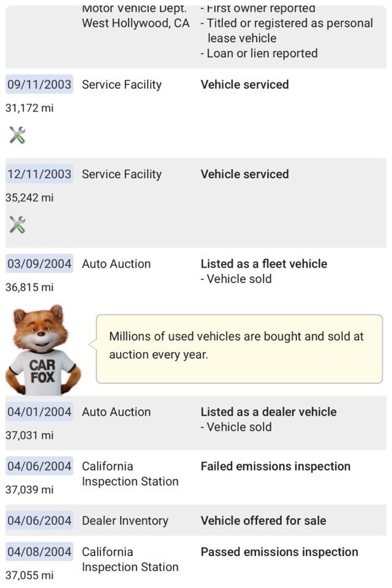392x588 pixels.
Task: Tap the 03/09/2004 date badge
Action: pos(39,264)
